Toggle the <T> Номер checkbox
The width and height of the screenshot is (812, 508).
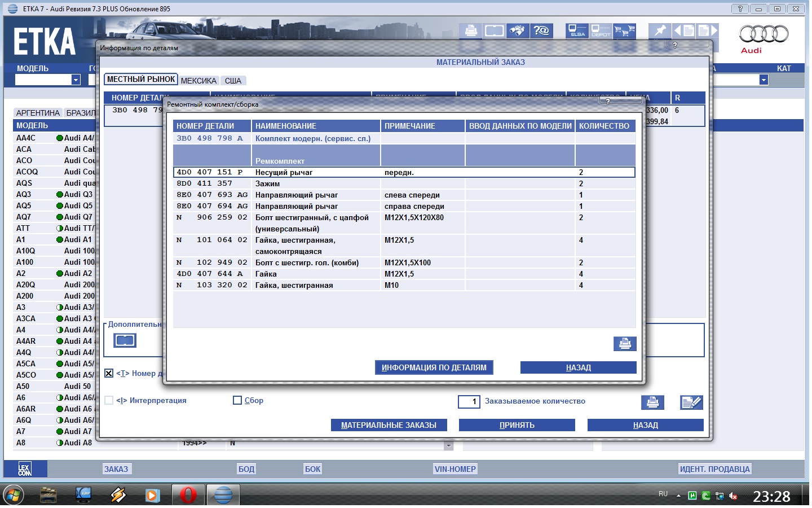[109, 373]
